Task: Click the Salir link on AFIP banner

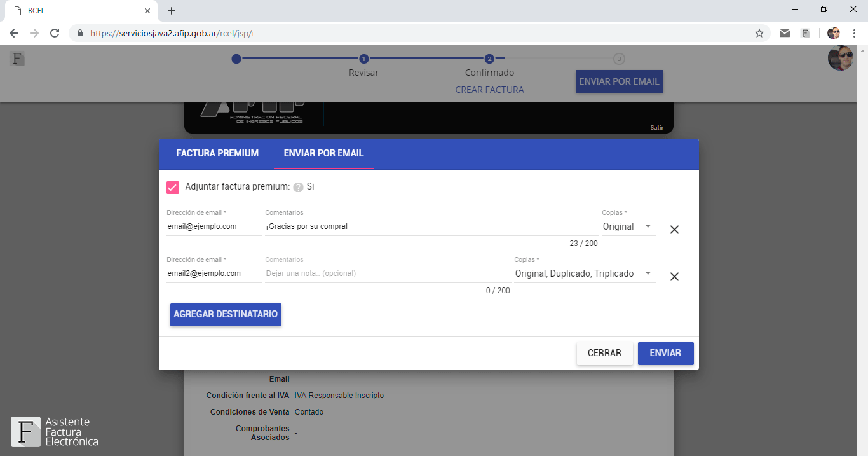Action: point(657,127)
